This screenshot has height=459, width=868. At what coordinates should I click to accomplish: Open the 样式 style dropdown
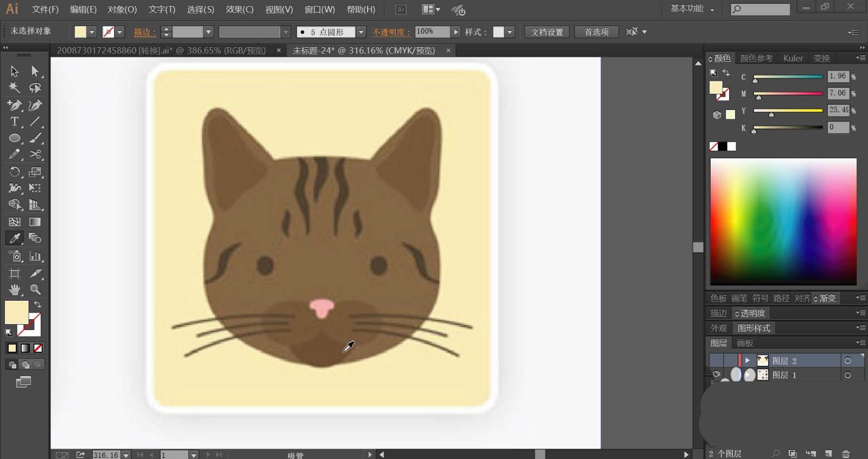(509, 32)
